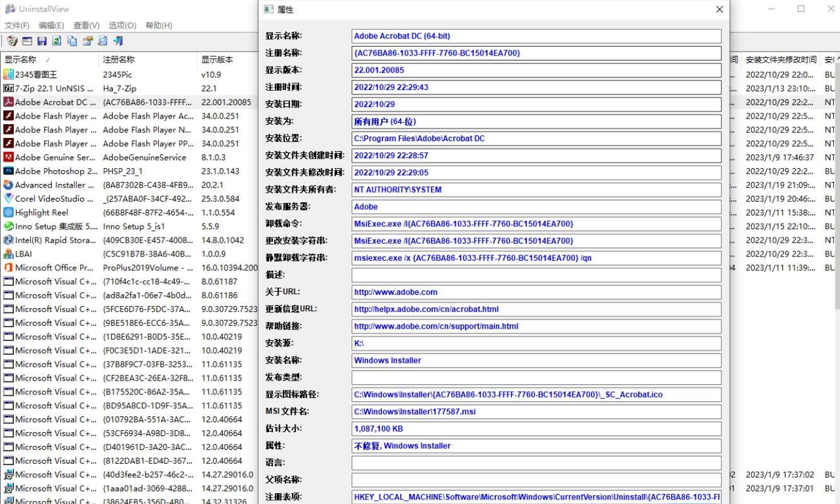This screenshot has width=840, height=504.
Task: Click version cell 25.3.0.584 for Corel VideoStudio
Action: tap(221, 198)
